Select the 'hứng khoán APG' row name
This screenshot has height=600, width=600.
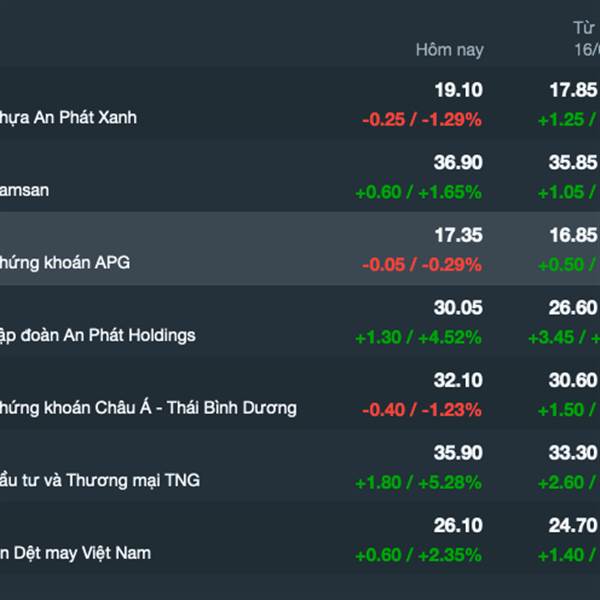pyautogui.click(x=65, y=263)
